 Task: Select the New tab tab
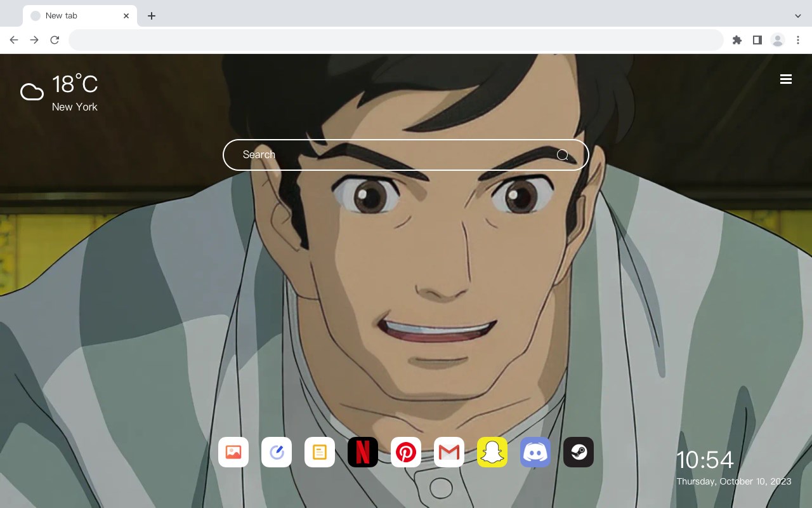[x=80, y=16]
